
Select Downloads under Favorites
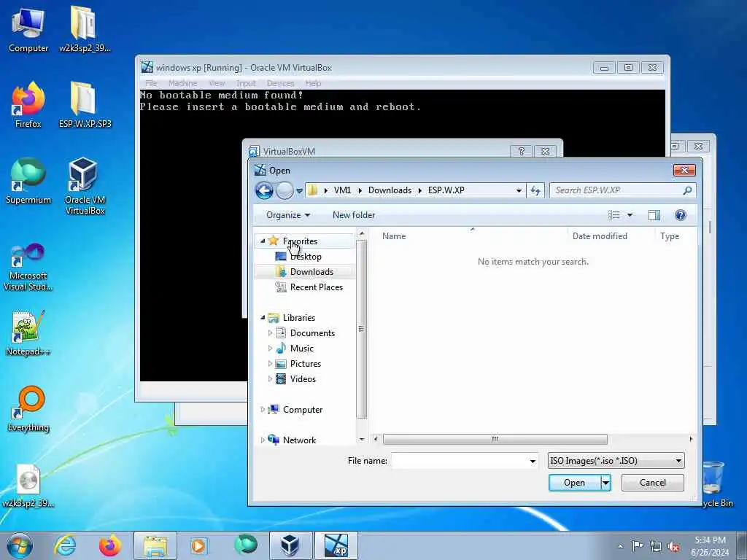(x=311, y=271)
